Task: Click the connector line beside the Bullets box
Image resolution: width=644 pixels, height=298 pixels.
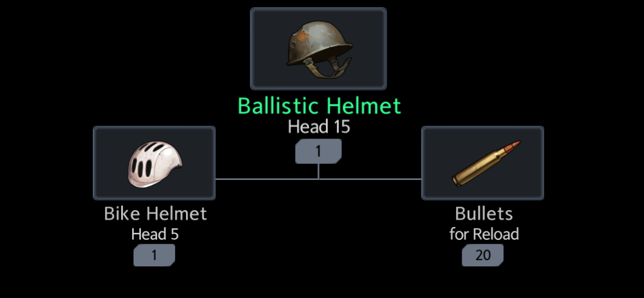Action: coord(370,179)
